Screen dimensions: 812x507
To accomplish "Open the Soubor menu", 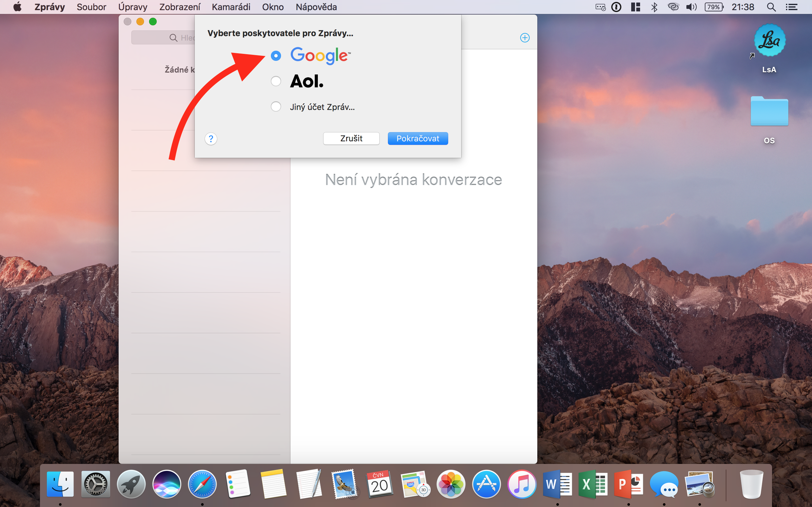I will 91,7.
